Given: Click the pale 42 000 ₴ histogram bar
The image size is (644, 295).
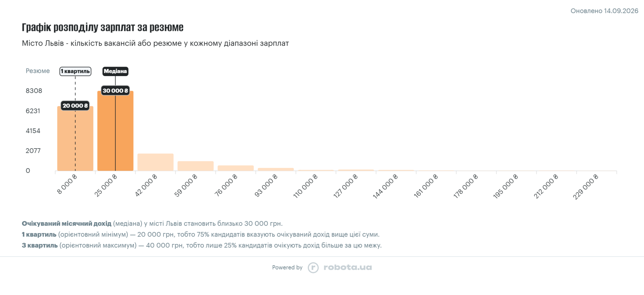Looking at the screenshot, I should click(x=155, y=162).
